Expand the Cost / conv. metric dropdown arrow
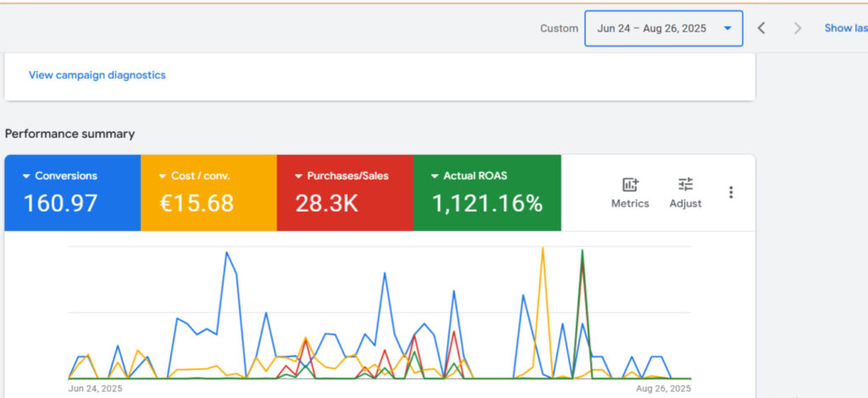This screenshot has width=868, height=398. pos(163,176)
